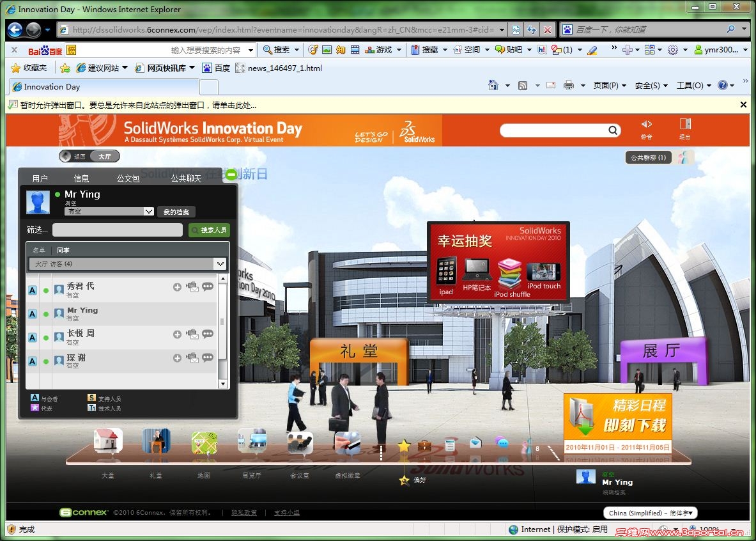Click the search magnifier in the header
The height and width of the screenshot is (541, 756).
613,130
